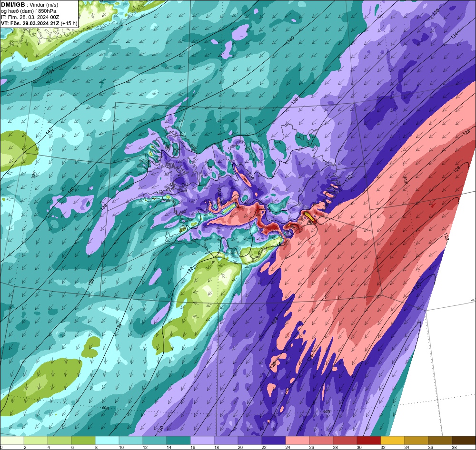Click the light pink 24–26 m/s swatch

pyautogui.click(x=297, y=440)
